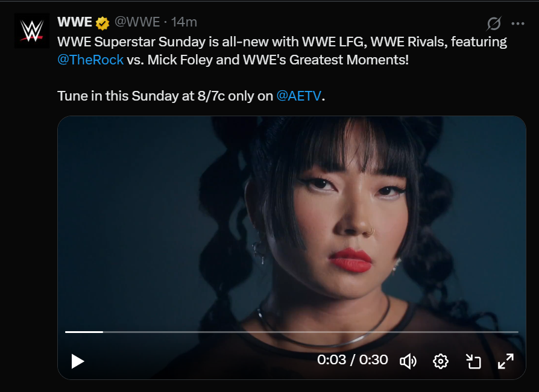Play the video with the play button

[77, 361]
